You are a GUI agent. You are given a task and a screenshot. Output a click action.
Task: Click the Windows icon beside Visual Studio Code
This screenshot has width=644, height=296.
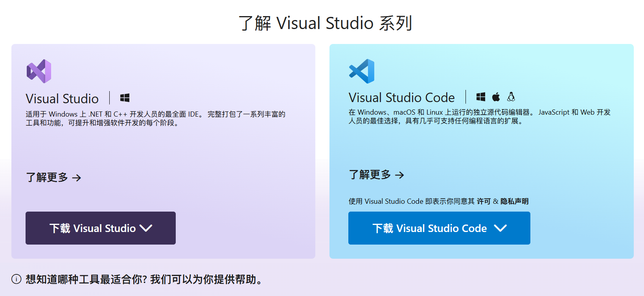click(480, 97)
